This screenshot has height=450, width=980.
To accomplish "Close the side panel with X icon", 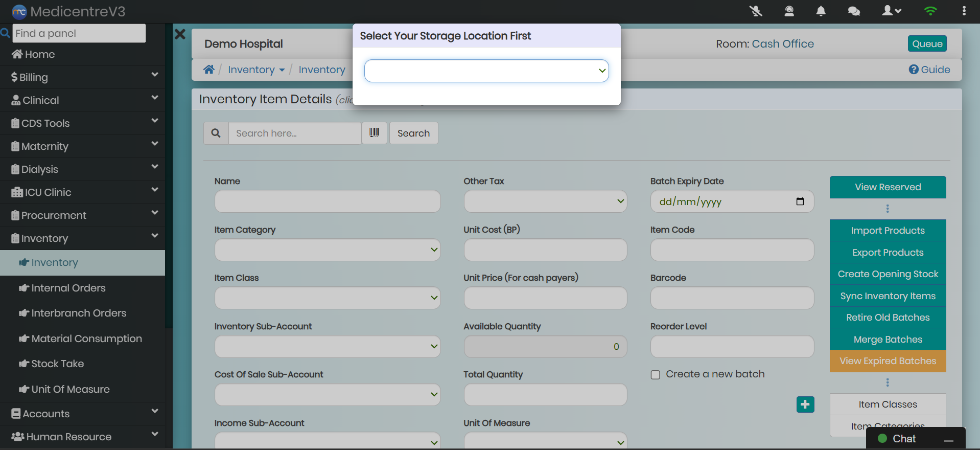I will coord(180,35).
